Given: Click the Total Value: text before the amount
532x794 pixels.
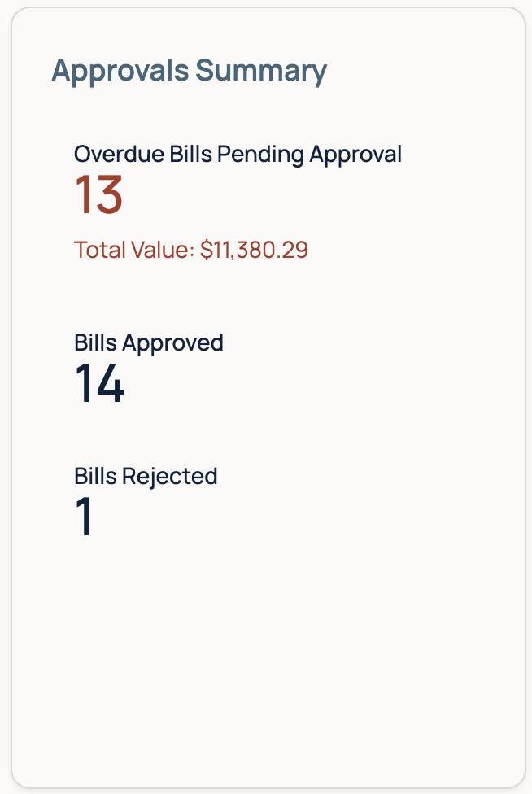Looking at the screenshot, I should [x=134, y=250].
